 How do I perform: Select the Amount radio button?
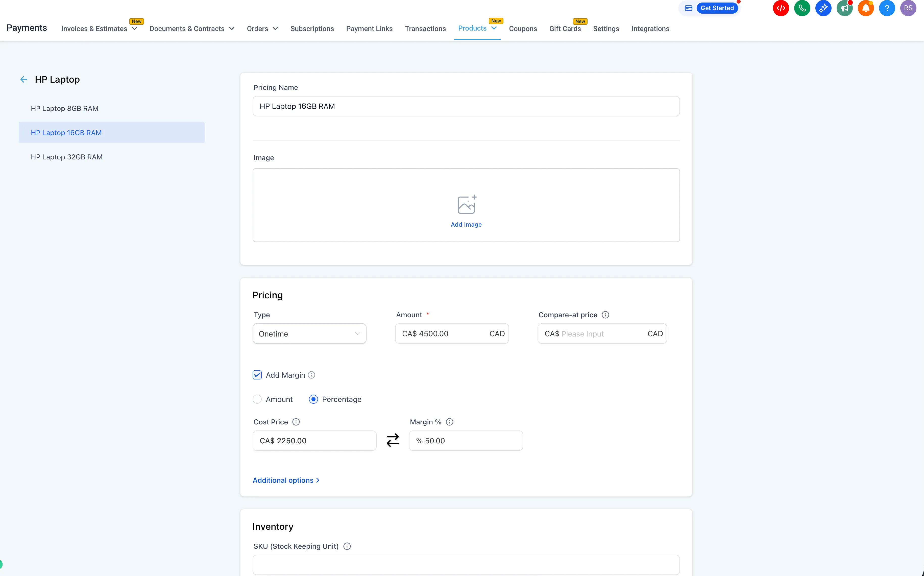[x=257, y=399]
